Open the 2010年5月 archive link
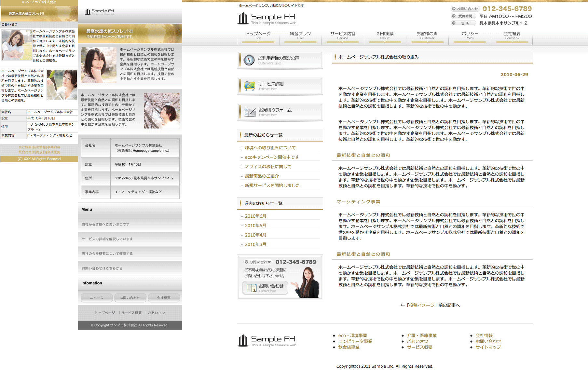Image resolution: width=588 pixels, height=370 pixels. coord(255,226)
